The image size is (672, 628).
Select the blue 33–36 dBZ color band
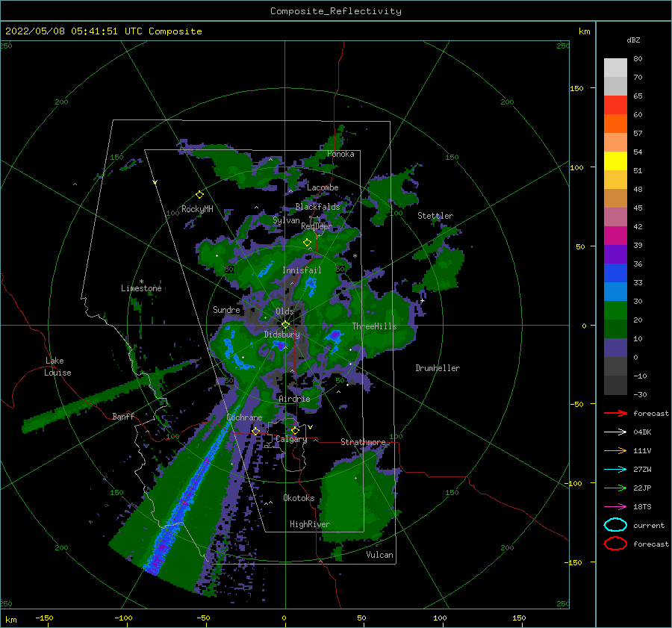click(x=615, y=273)
